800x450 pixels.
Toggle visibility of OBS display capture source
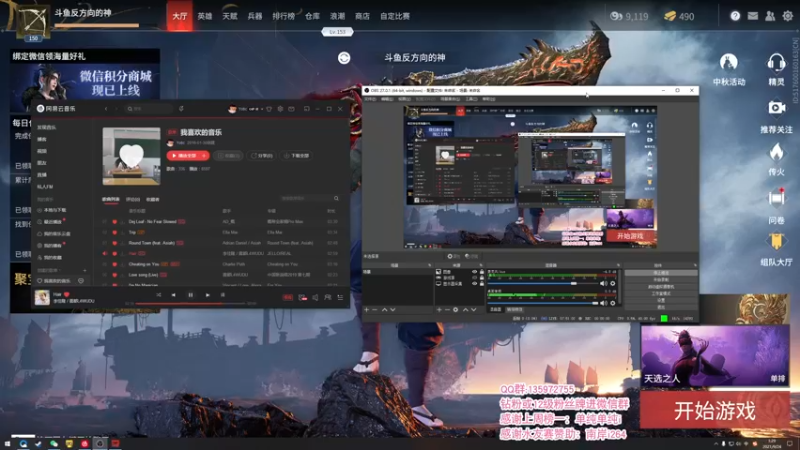[x=474, y=284]
